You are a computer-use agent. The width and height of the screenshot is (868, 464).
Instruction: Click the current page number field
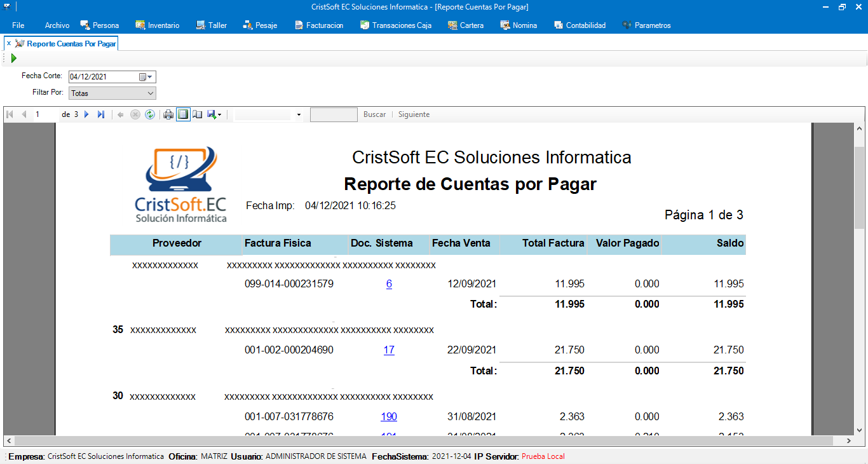pos(45,114)
